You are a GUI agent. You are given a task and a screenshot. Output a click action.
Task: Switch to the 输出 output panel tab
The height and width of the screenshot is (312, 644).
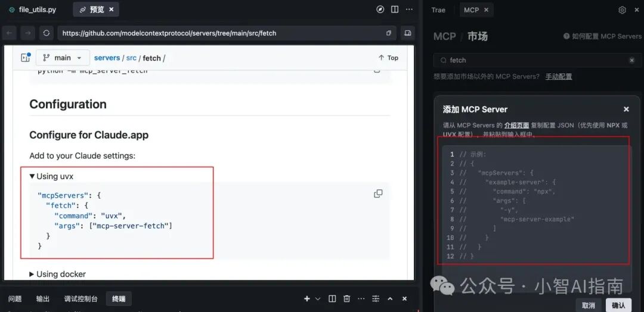click(43, 299)
